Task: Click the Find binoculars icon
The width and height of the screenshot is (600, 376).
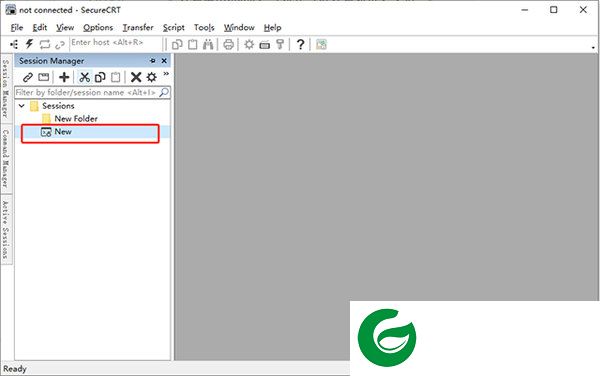Action: click(x=208, y=44)
